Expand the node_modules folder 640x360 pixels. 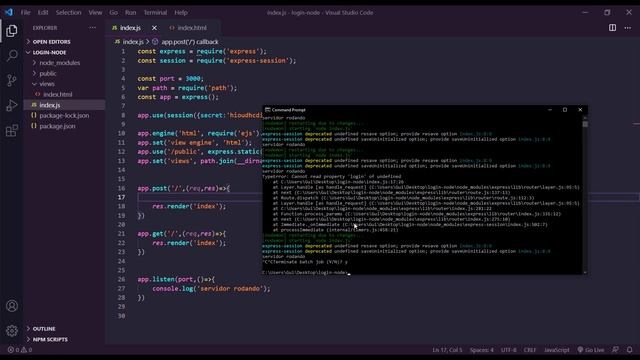[59, 63]
